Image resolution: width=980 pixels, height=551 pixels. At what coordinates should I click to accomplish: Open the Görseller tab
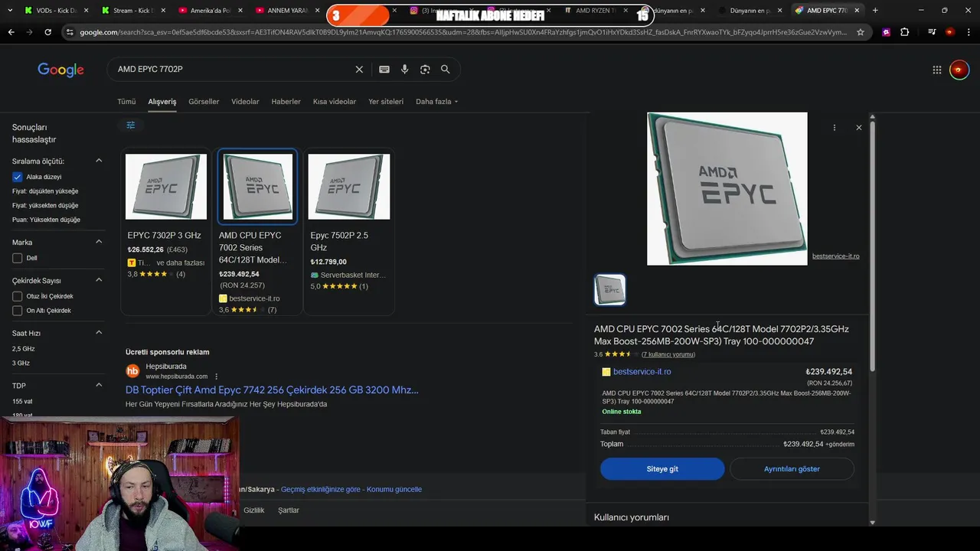(204, 102)
